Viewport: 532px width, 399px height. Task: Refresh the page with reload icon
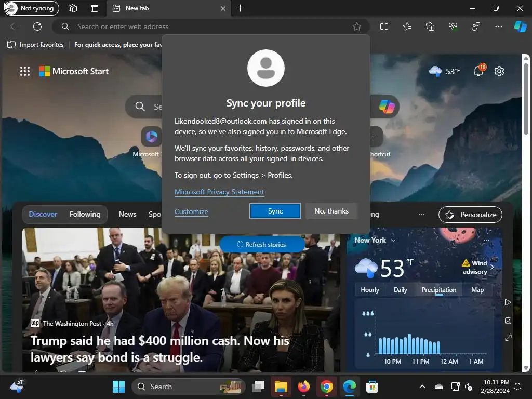[37, 26]
